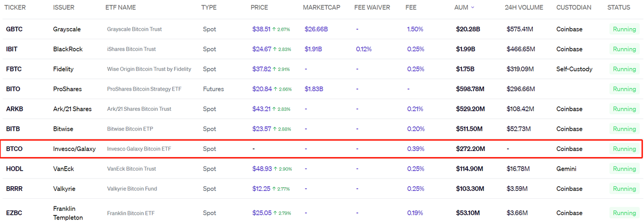Click the Running status badge for BTCO
Viewport: 644px width, 224px height.
[x=624, y=149]
